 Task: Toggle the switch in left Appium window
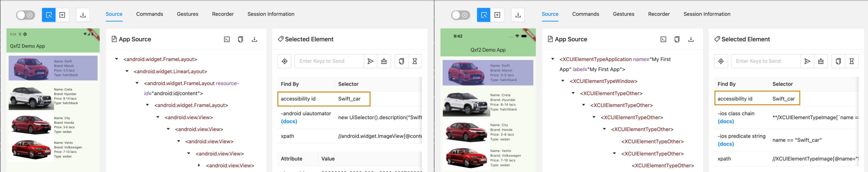point(25,15)
